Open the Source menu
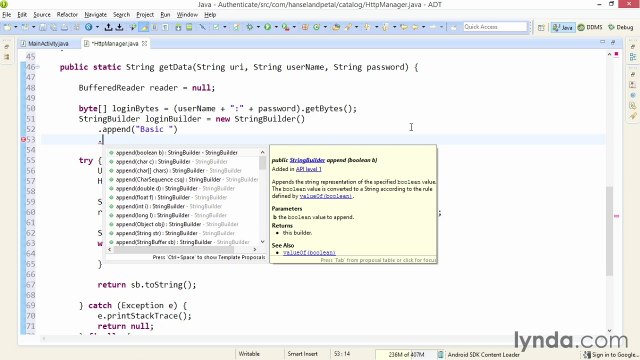Image resolution: width=640 pixels, height=360 pixels. [42, 15]
